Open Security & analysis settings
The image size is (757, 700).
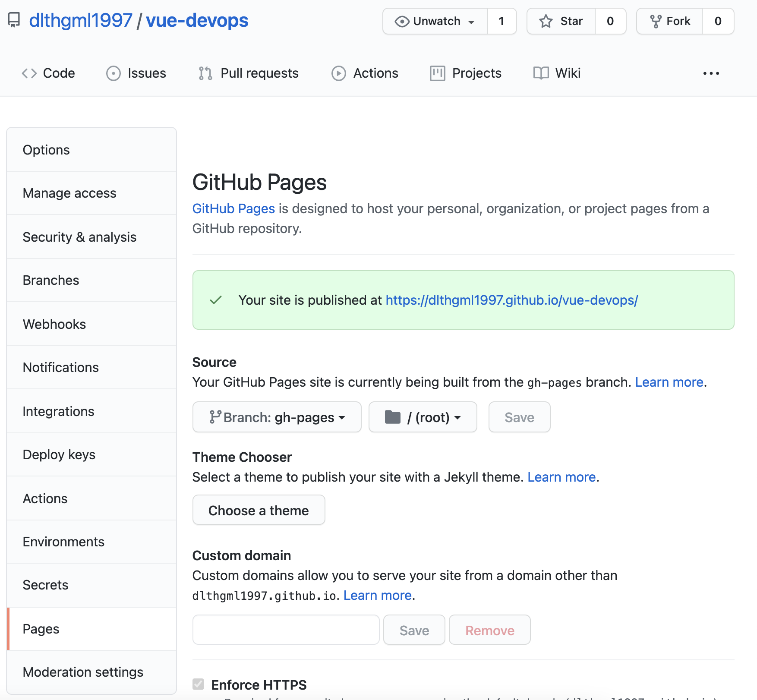[91, 237]
